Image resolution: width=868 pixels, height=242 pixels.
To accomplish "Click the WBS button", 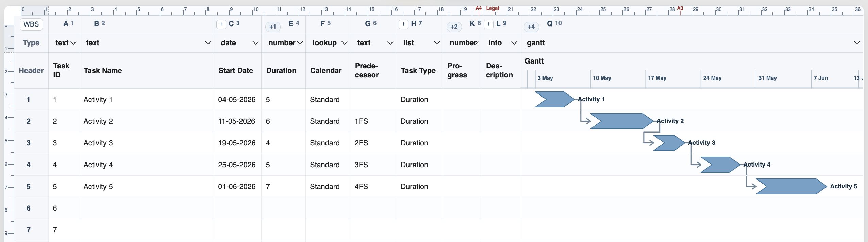I will coord(31,24).
